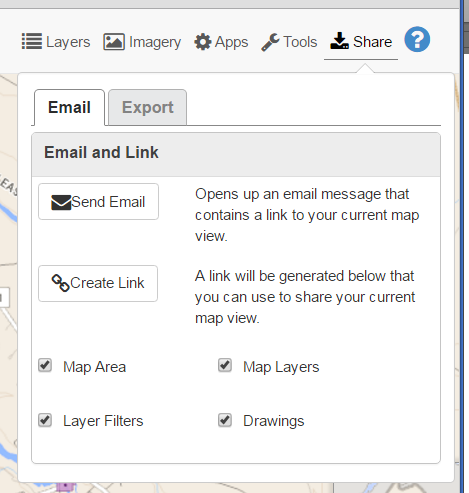Image resolution: width=469 pixels, height=493 pixels.
Task: Disable the Layer Filters checkbox
Action: [x=45, y=420]
